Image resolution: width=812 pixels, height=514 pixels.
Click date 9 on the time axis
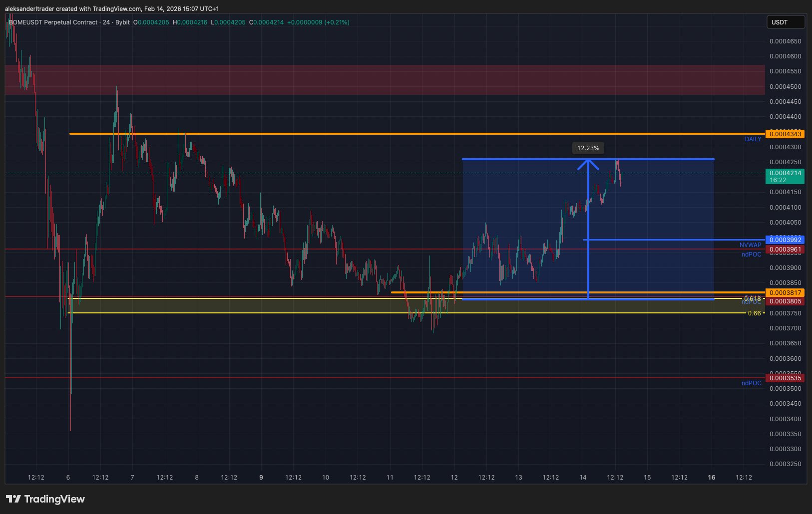pyautogui.click(x=261, y=478)
